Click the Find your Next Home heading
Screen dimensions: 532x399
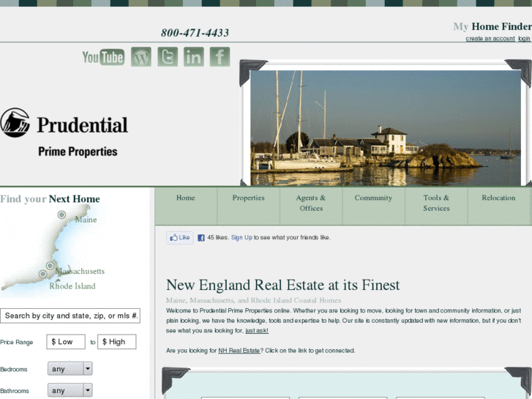50,198
